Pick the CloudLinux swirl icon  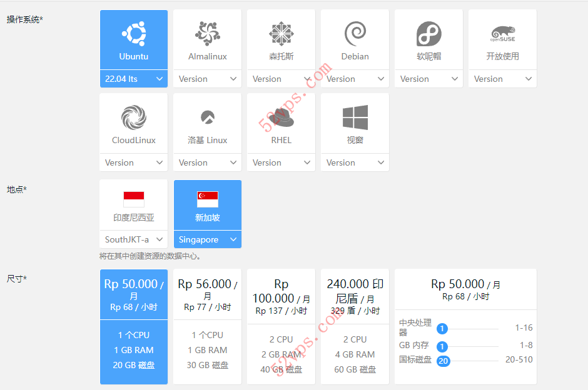pos(134,117)
